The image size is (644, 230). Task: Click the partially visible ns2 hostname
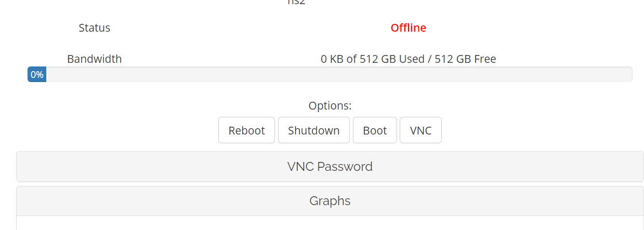coord(296,2)
